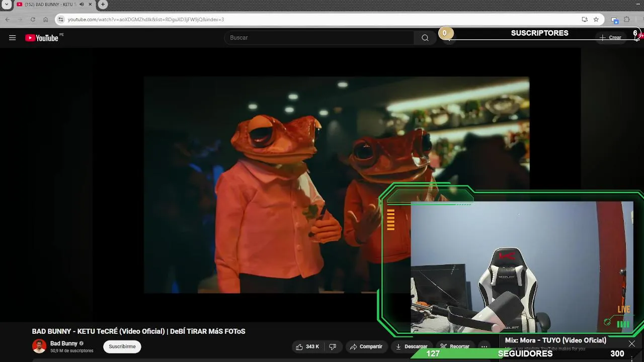Open the YouTube hamburger guide menu
The width and height of the screenshot is (644, 362).
click(13, 38)
